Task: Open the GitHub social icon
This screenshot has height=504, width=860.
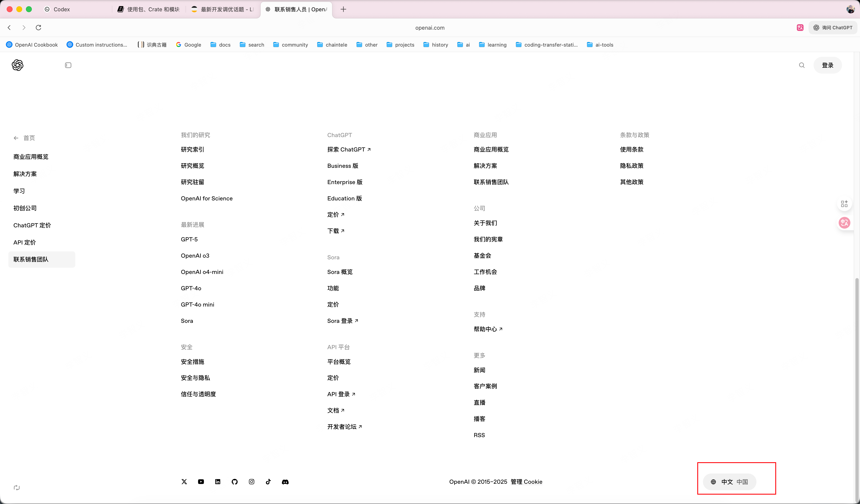Action: tap(234, 481)
